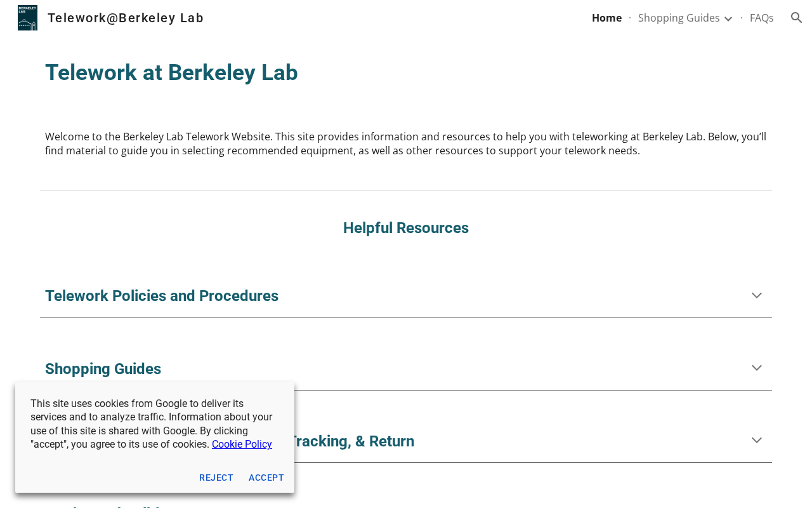Click the Telework at Berkeley Lab page title

tap(171, 73)
